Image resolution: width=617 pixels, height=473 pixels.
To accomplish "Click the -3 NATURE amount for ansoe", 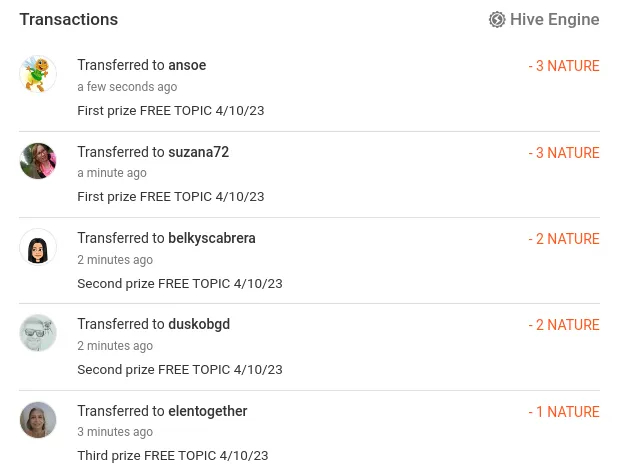I will 564,66.
